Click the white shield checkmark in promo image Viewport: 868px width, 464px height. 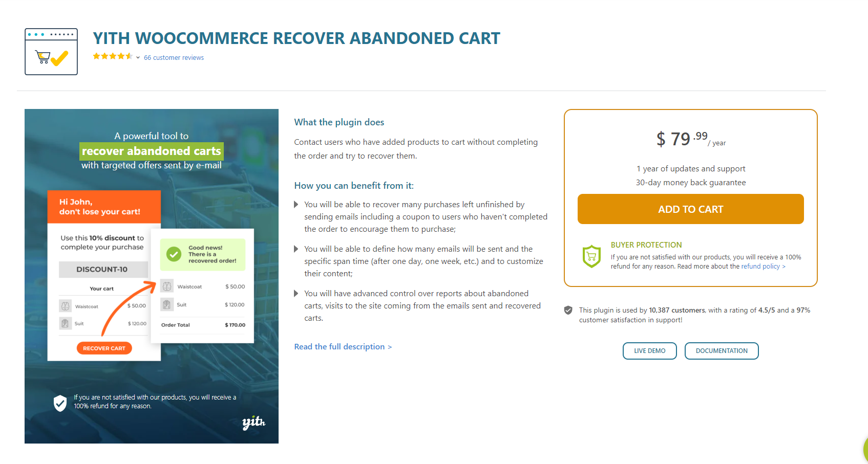60,403
